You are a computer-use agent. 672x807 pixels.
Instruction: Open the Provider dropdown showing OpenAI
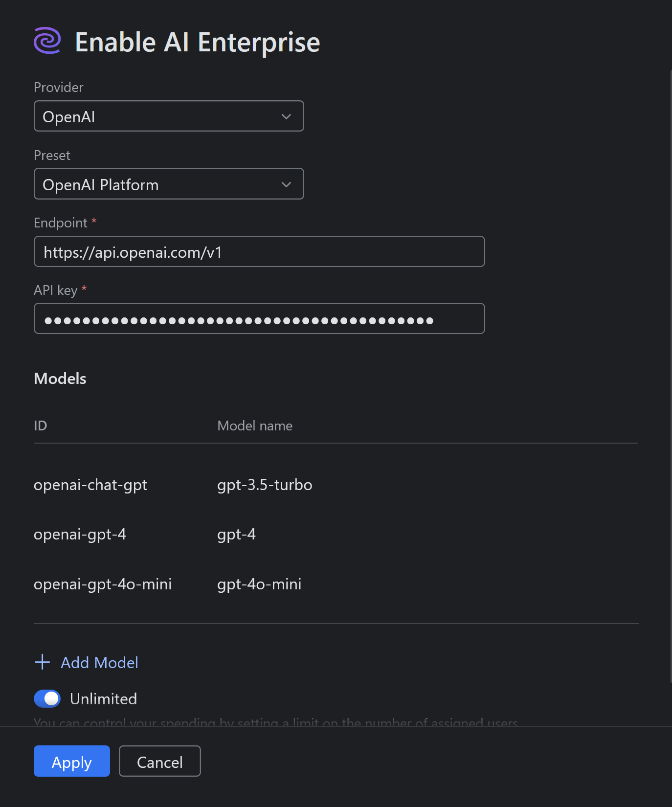click(169, 116)
